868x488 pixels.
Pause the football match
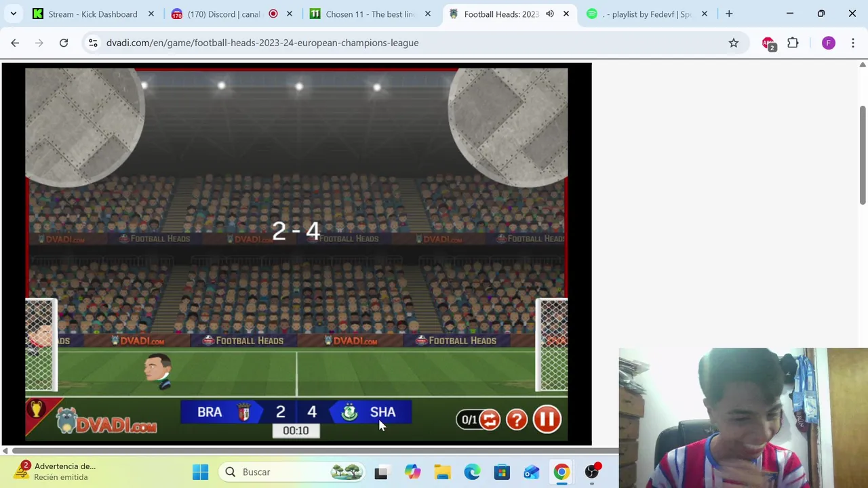(547, 420)
